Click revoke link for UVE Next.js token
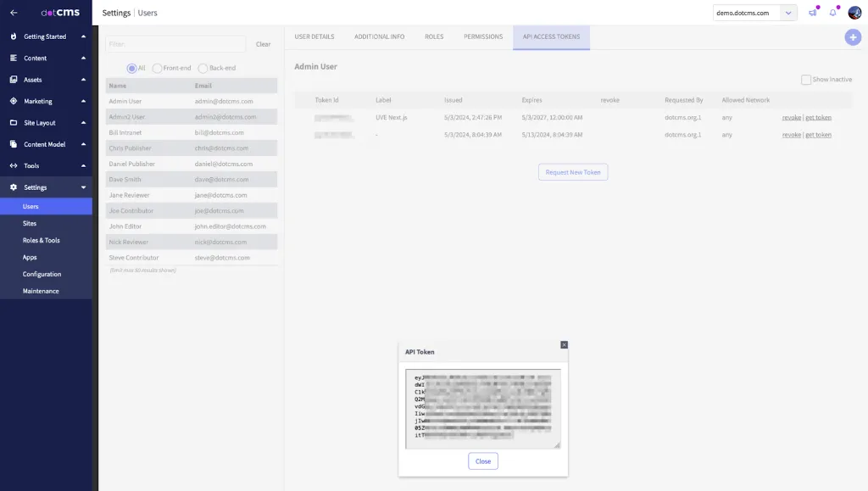868x491 pixels. tap(791, 118)
